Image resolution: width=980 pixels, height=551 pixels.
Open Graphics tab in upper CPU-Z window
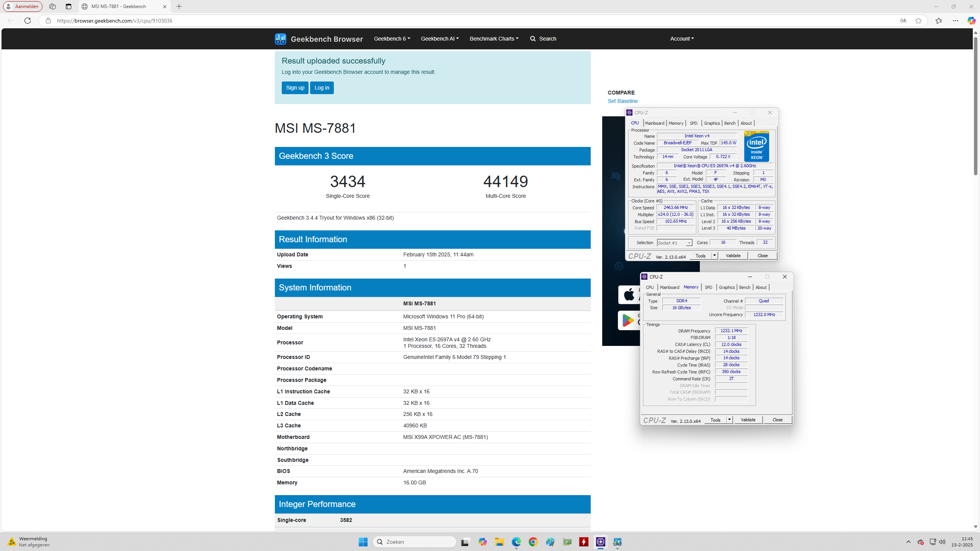[x=712, y=123]
